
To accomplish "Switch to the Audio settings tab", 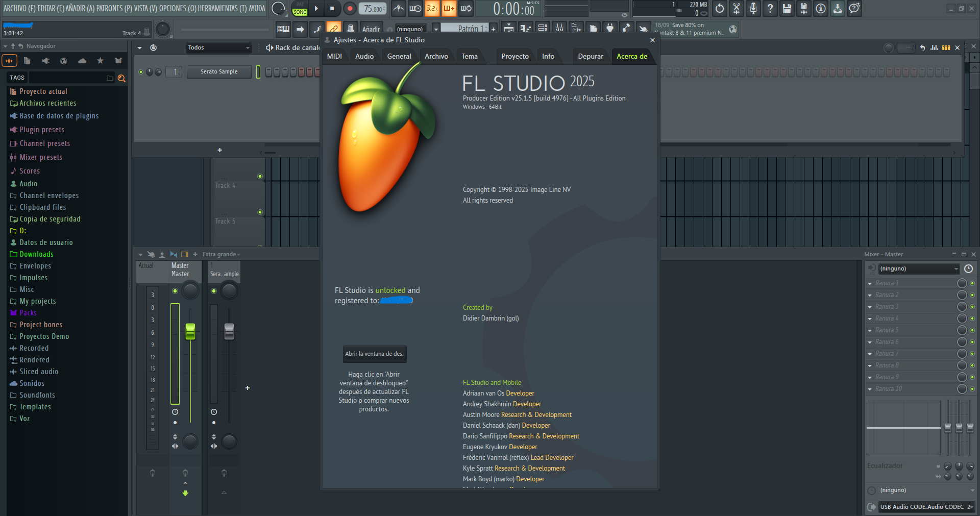I will pyautogui.click(x=364, y=56).
